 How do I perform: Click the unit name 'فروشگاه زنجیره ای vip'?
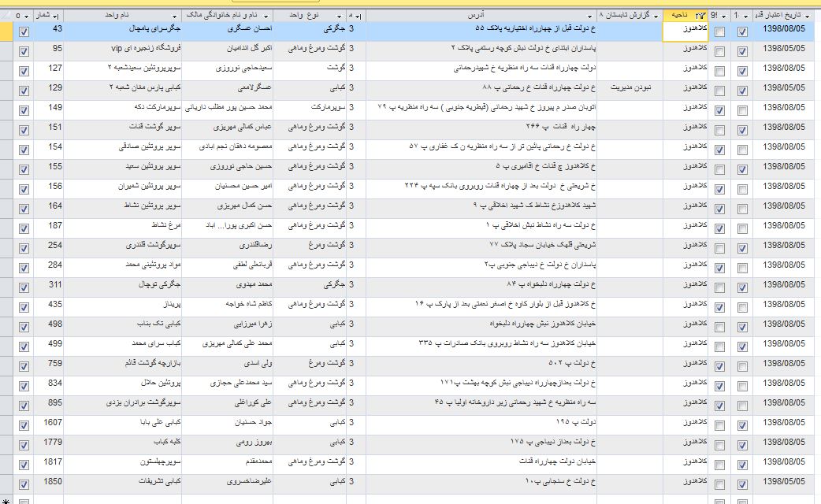[146, 48]
